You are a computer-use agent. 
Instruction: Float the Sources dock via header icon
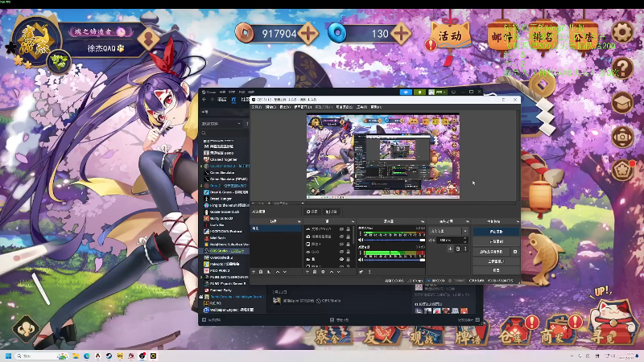coord(353,221)
